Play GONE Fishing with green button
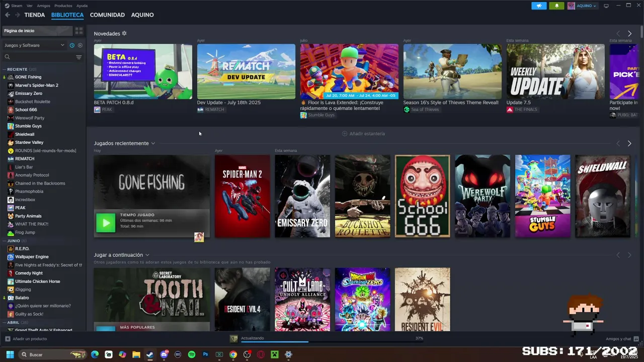644x362 pixels. (x=106, y=223)
